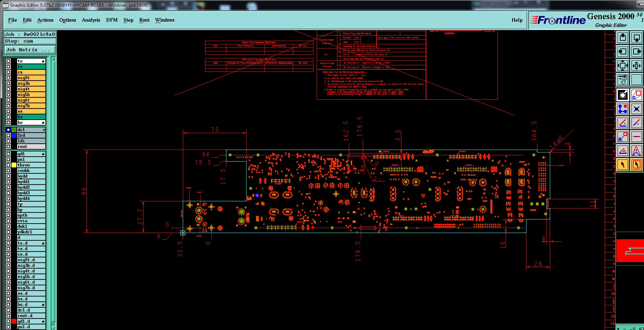Screen dimensions: 644x330
Task: Toggle the grid display icon
Action: pyautogui.click(x=636, y=80)
